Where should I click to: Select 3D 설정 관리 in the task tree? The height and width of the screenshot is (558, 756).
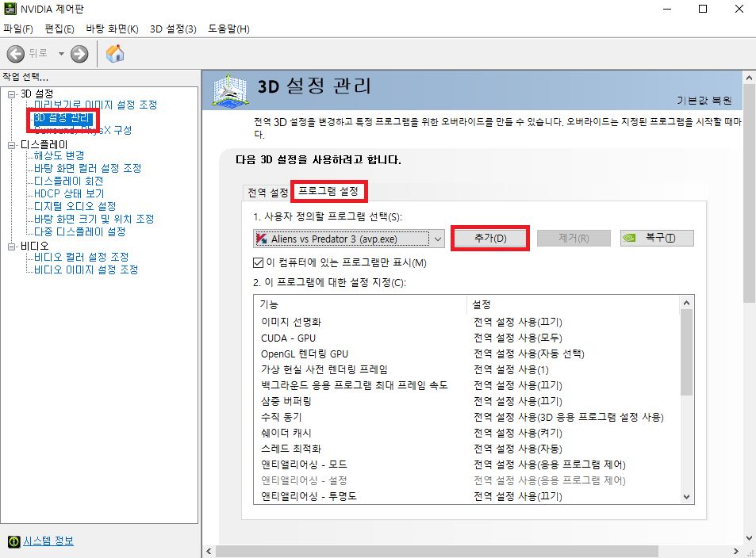point(62,117)
